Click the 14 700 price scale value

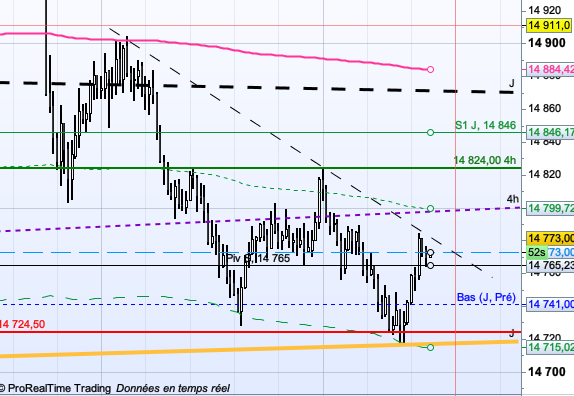pyautogui.click(x=547, y=372)
